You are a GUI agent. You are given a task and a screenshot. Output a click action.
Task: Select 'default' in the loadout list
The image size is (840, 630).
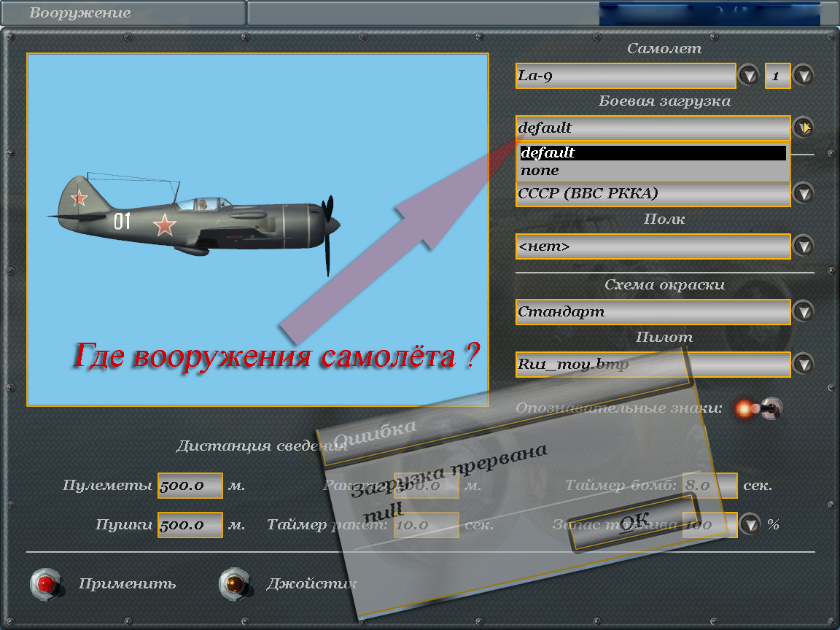(x=653, y=152)
